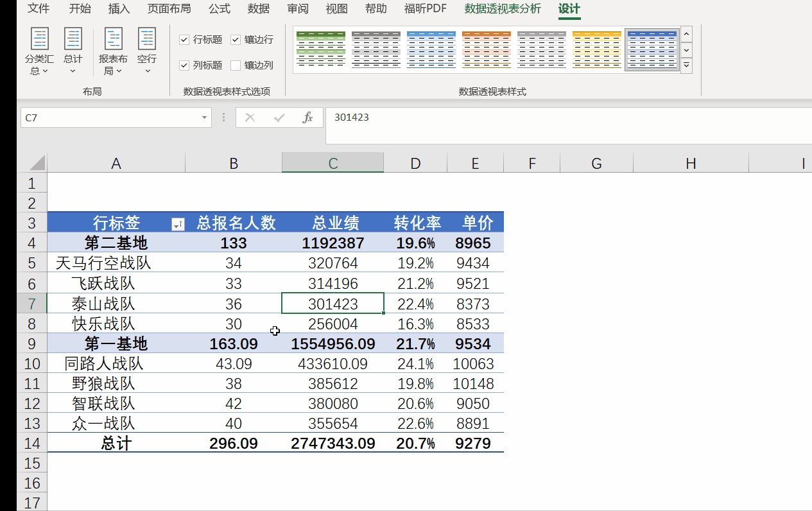The image size is (812, 511).
Task: Switch to the 视图 tab
Action: coord(337,8)
